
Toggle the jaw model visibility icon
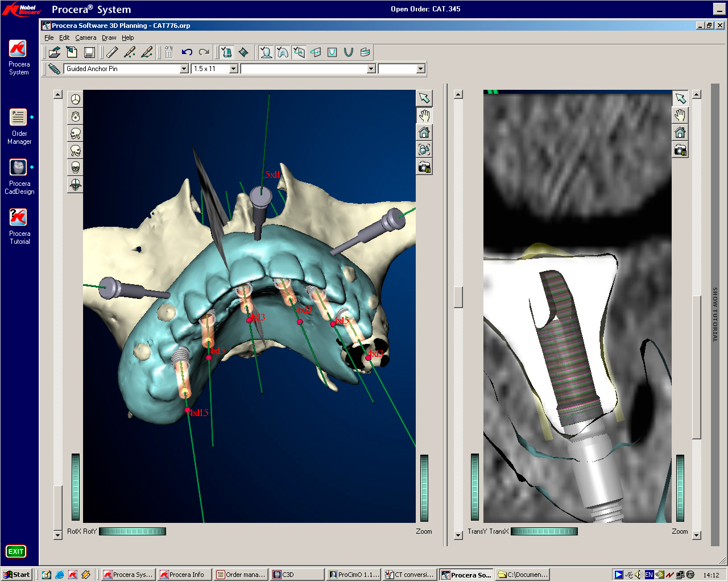(x=282, y=52)
